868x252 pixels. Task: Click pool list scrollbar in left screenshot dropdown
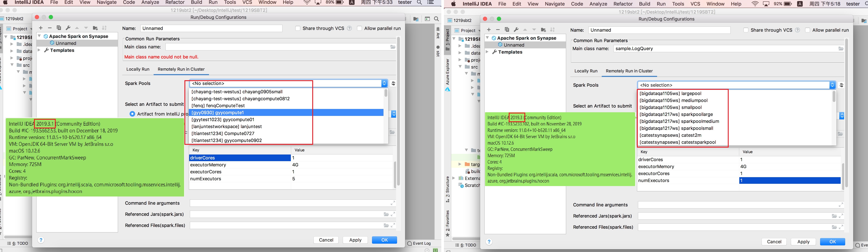tap(386, 93)
